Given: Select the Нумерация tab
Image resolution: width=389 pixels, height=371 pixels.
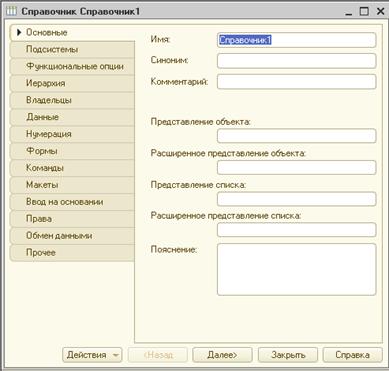Looking at the screenshot, I should pyautogui.click(x=72, y=134).
